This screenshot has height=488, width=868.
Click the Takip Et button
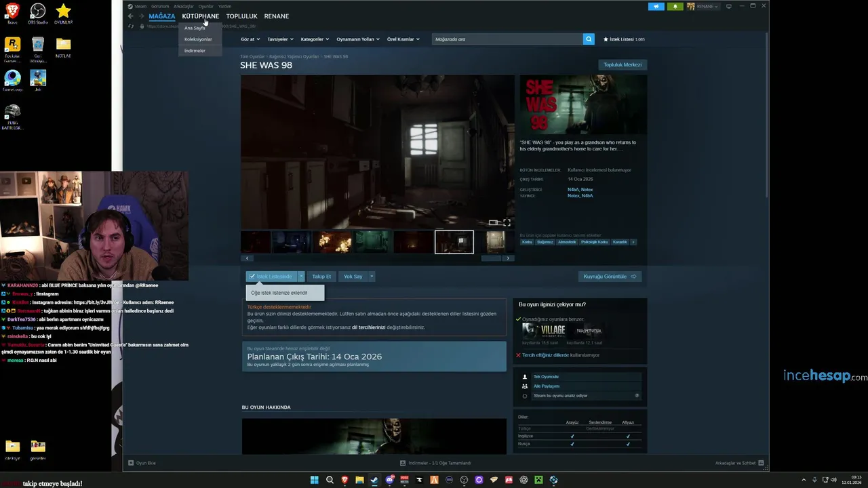pyautogui.click(x=321, y=277)
